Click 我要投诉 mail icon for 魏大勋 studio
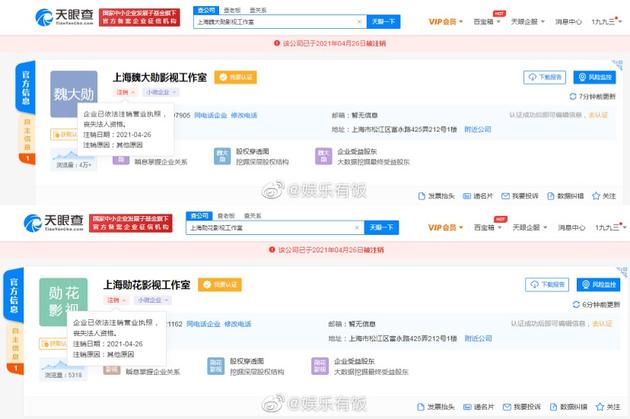The image size is (630, 419). [505, 196]
